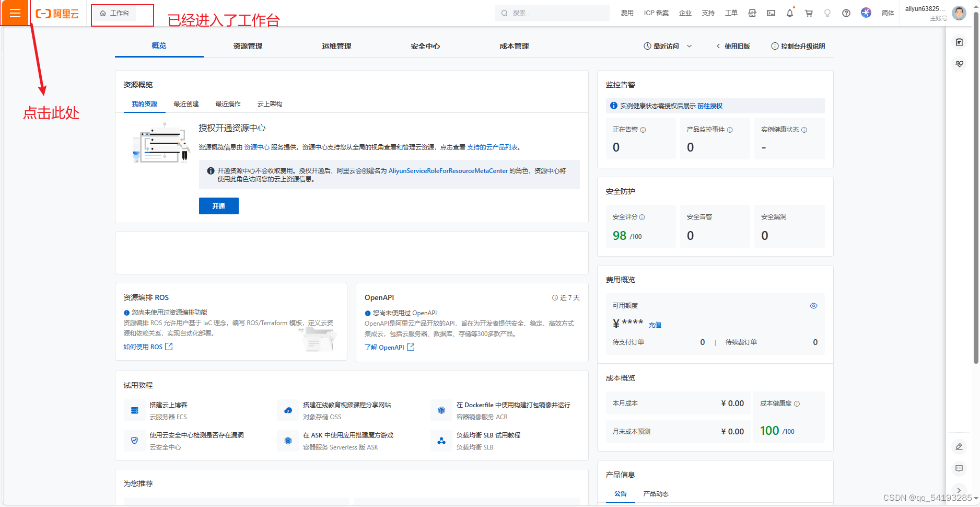Switch to the 成本管理 tab
The height and width of the screenshot is (507, 980).
[514, 46]
